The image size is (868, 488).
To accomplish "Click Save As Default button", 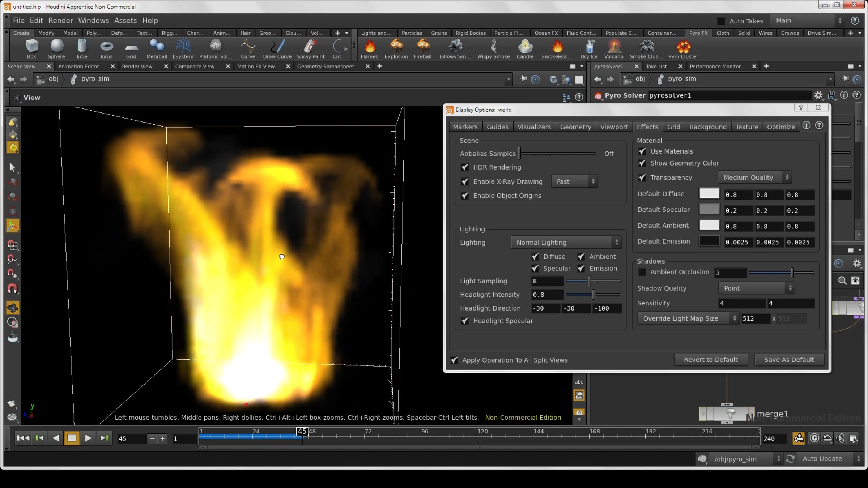I will click(789, 360).
